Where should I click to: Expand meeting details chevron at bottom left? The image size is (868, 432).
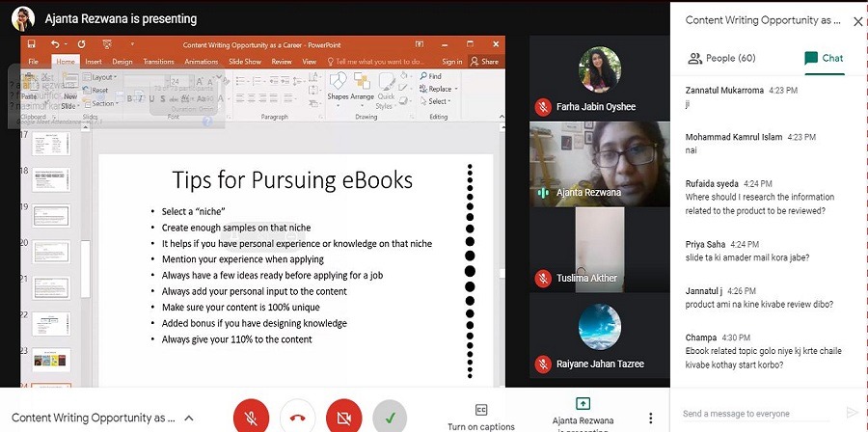(189, 418)
